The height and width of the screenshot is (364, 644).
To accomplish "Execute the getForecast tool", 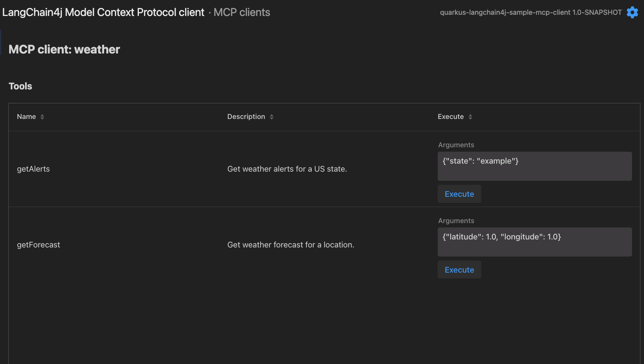I will click(459, 269).
